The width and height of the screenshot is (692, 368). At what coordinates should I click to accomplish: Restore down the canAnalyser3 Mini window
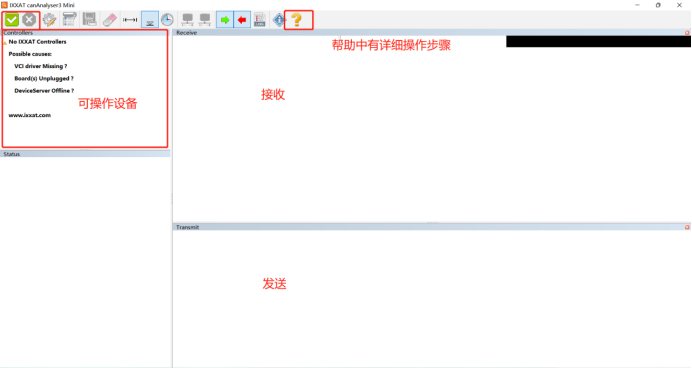click(x=658, y=5)
